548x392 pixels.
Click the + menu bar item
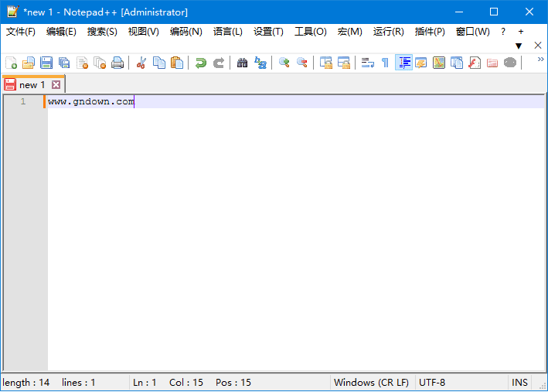(521, 32)
